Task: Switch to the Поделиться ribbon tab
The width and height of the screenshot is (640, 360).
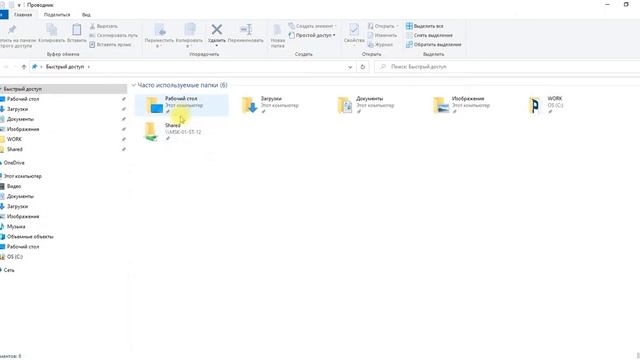Action: 57,15
